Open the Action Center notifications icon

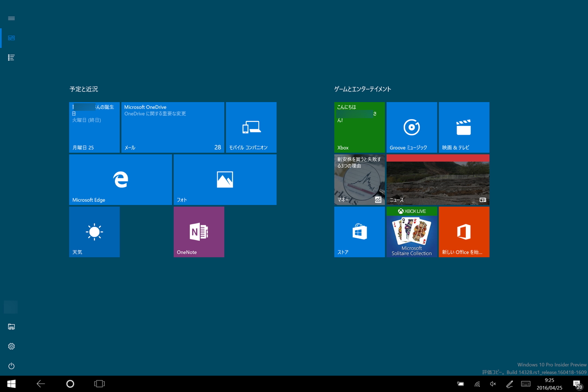(x=577, y=384)
